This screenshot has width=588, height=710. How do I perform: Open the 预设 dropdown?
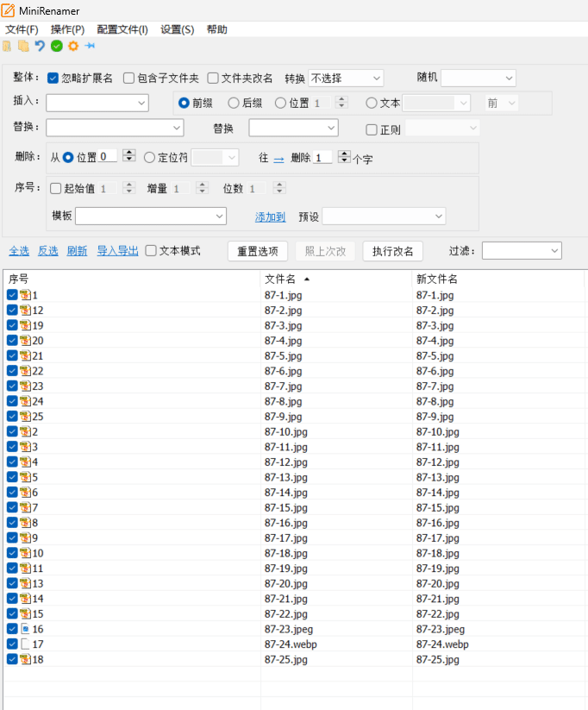coord(384,216)
